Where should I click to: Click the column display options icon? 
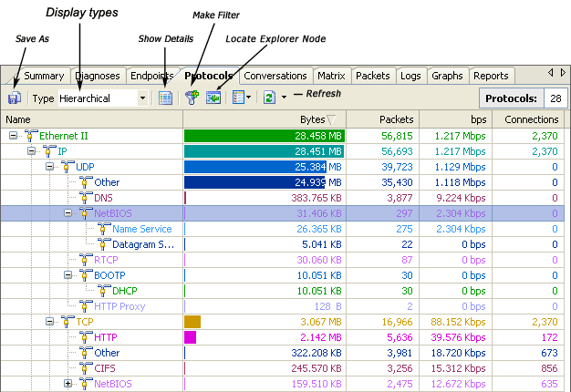[x=237, y=98]
